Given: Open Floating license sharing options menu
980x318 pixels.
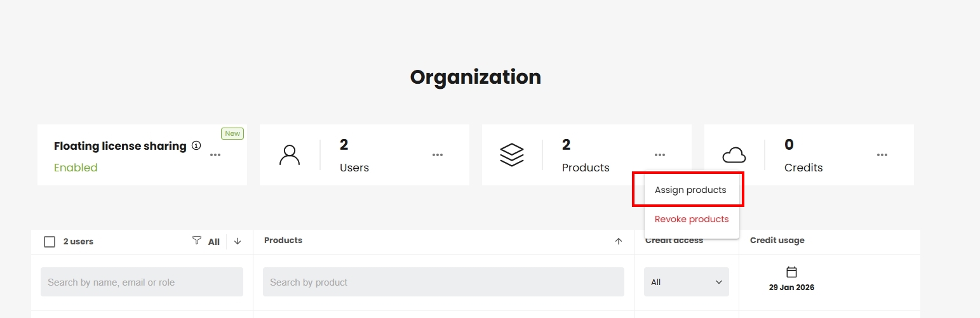Looking at the screenshot, I should [215, 155].
